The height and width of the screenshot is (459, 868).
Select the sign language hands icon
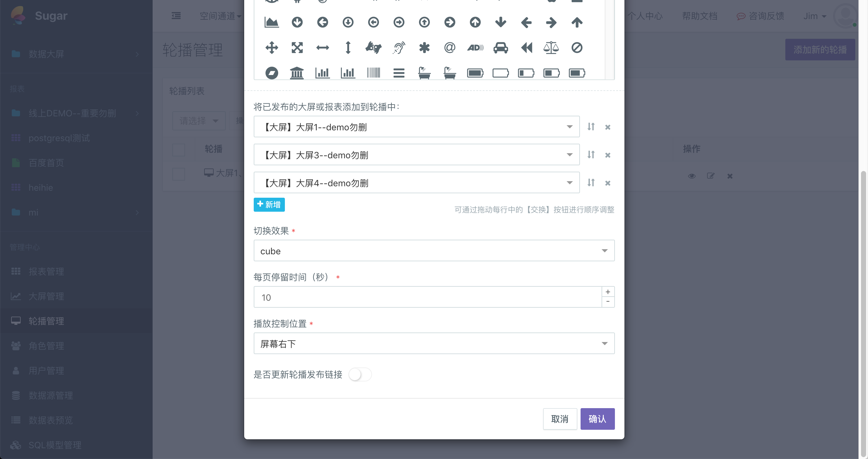pyautogui.click(x=373, y=48)
